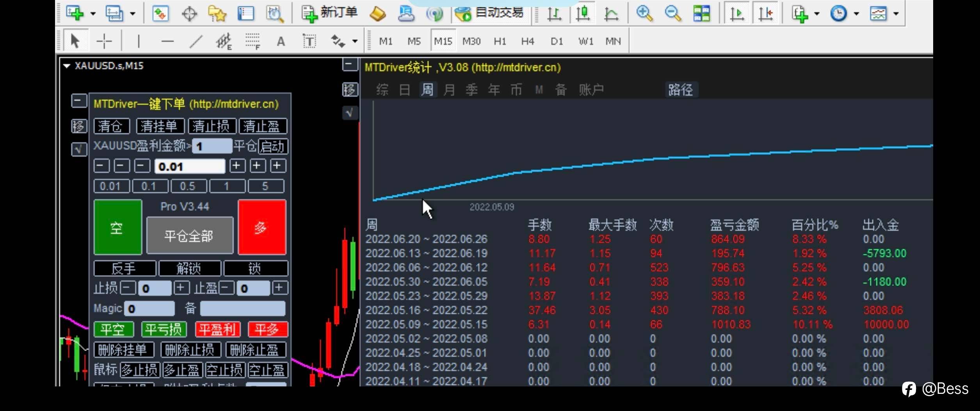This screenshot has width=980, height=411.
Task: Open a new chart with the toolbar icon
Action: point(75,13)
